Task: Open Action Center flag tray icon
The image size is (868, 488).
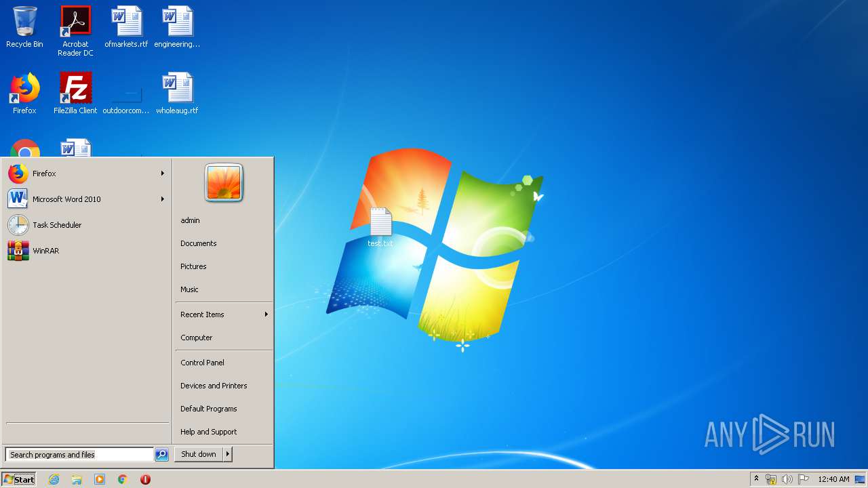Action: tap(803, 479)
